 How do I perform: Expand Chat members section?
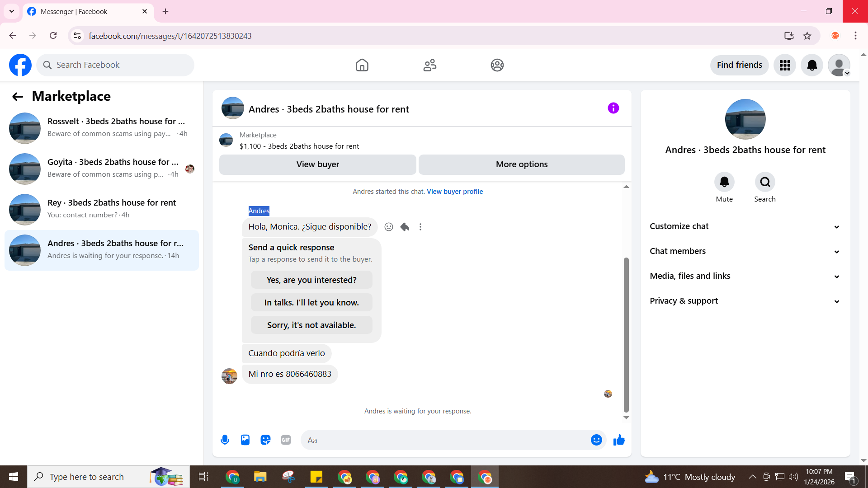point(745,251)
